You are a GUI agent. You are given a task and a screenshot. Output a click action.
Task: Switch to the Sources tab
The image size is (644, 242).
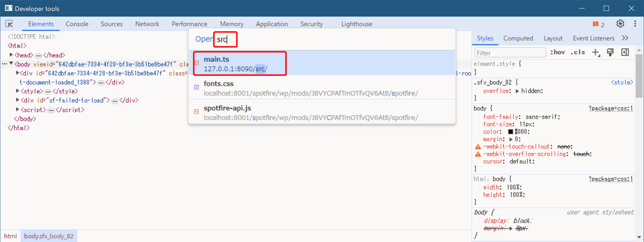pyautogui.click(x=112, y=24)
